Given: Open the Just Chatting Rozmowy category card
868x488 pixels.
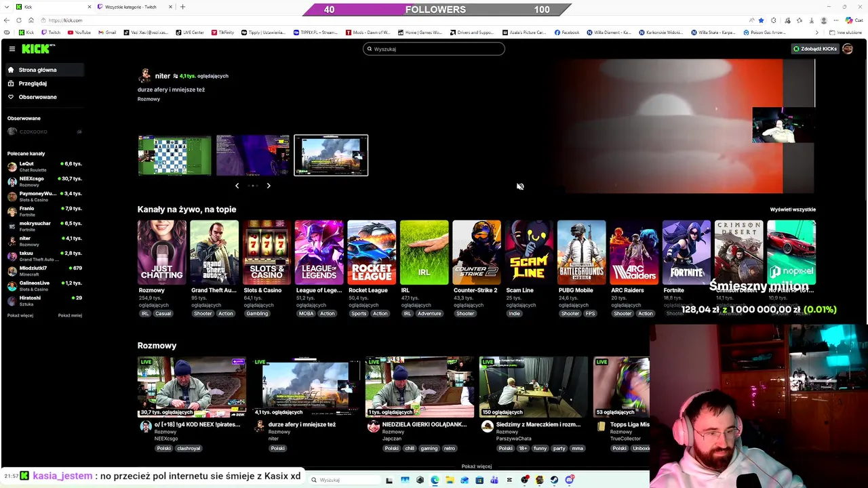Looking at the screenshot, I should pyautogui.click(x=161, y=252).
